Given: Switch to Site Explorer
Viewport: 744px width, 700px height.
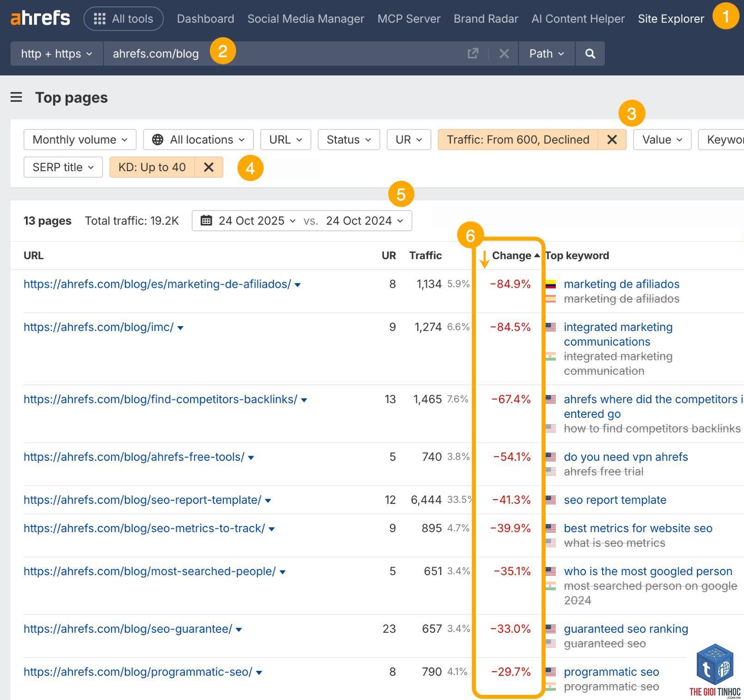Looking at the screenshot, I should pyautogui.click(x=671, y=19).
